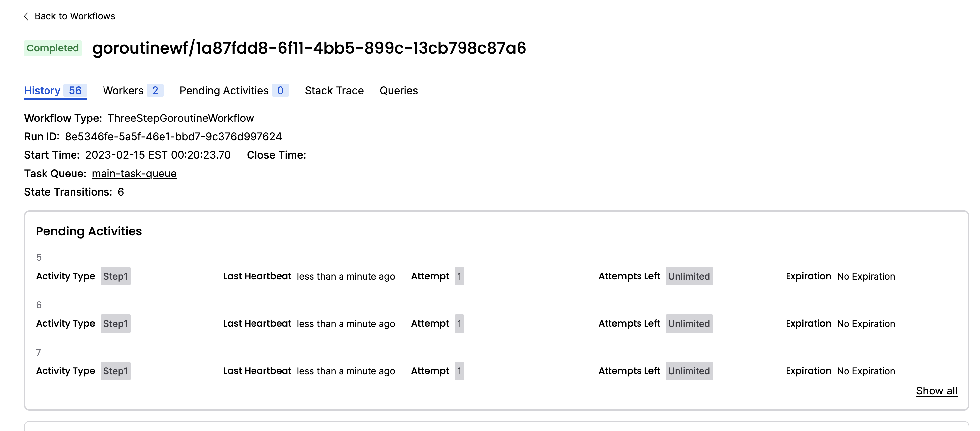
Task: Open the Stack Trace tab
Action: pos(334,91)
